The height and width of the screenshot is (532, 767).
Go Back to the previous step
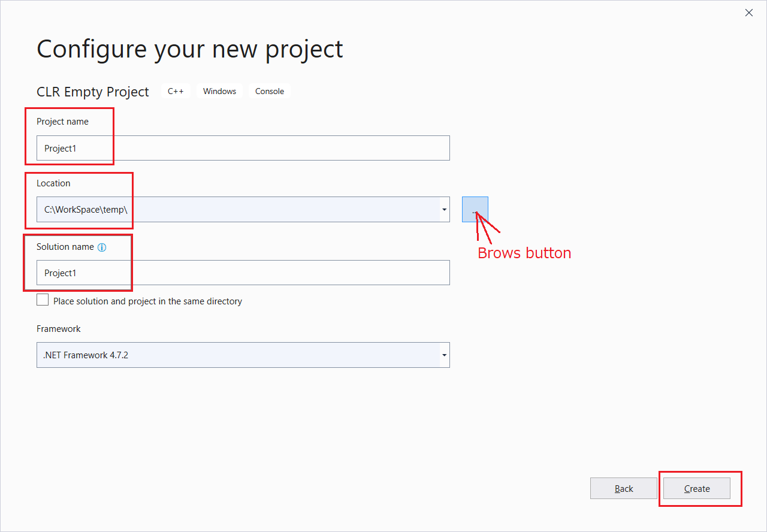tap(624, 488)
